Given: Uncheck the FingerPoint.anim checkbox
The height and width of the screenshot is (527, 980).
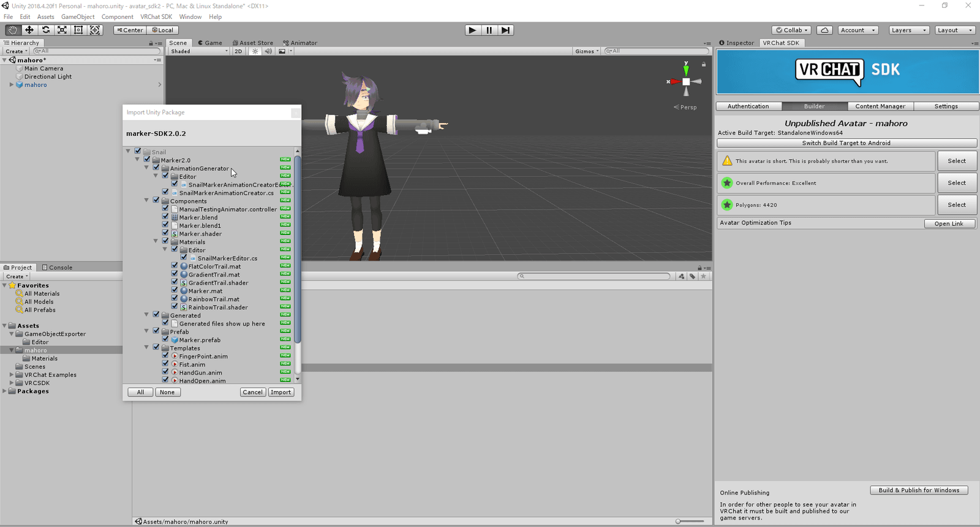Looking at the screenshot, I should coord(165,356).
